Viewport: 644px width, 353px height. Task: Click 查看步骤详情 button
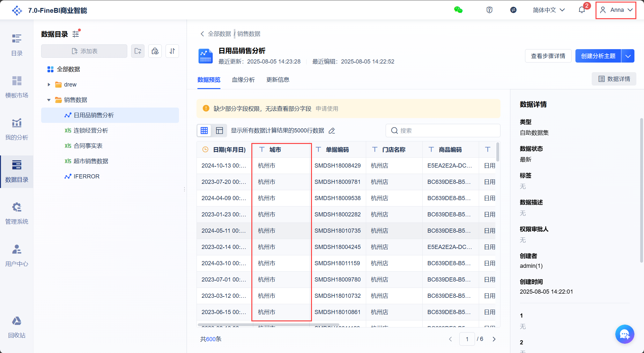tap(548, 56)
